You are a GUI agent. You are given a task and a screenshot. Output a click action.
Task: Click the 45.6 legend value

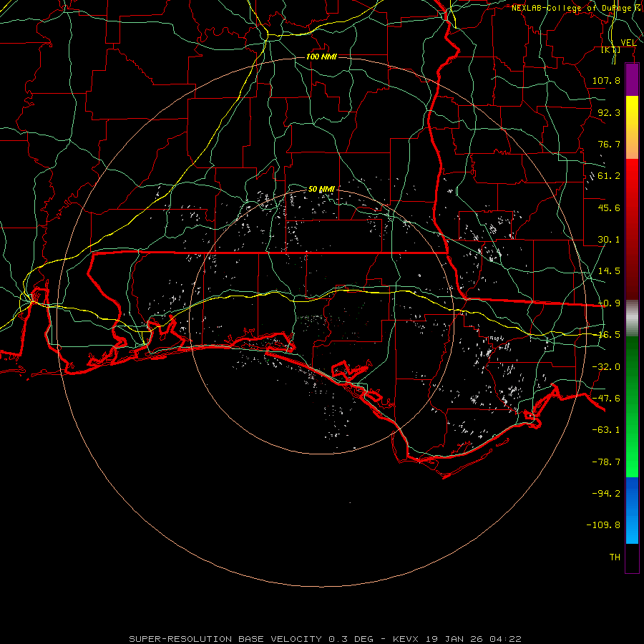coord(609,208)
